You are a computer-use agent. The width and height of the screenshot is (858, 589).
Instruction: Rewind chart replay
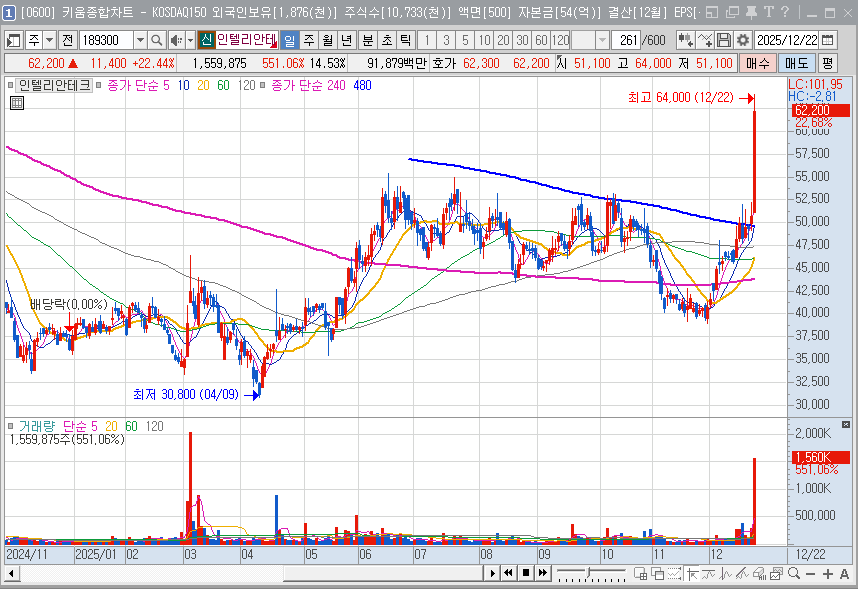click(508, 573)
